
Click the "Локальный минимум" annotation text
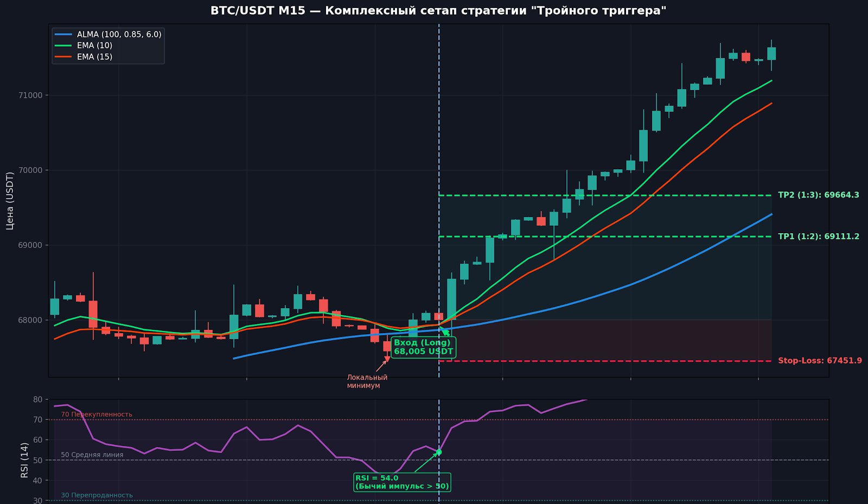coord(367,381)
